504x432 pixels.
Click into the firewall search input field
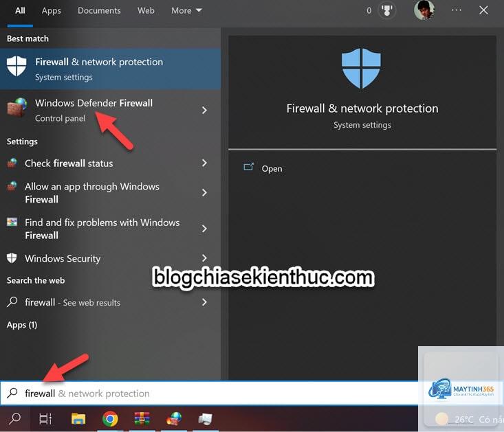209,394
